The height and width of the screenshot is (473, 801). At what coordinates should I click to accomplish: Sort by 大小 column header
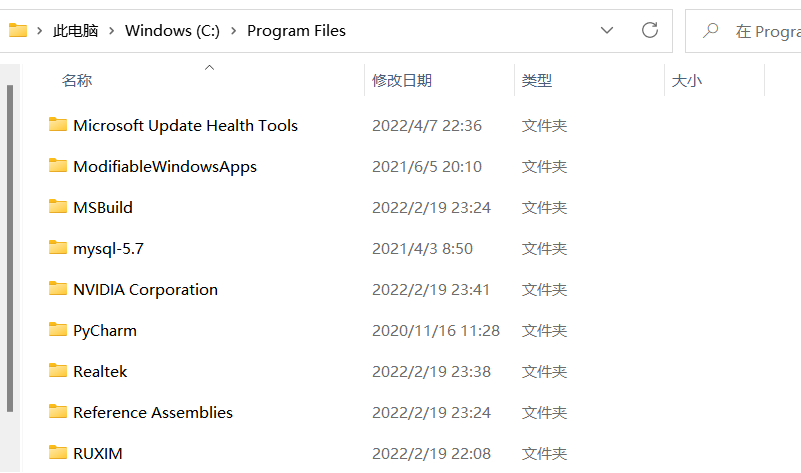(687, 80)
